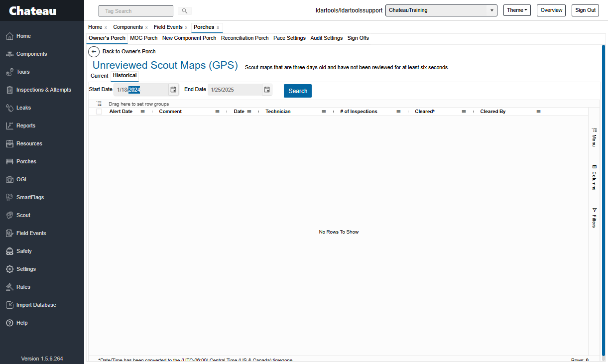Viewport: 608px width, 364px height.
Task: Open the Date column menu
Action: pyautogui.click(x=249, y=112)
